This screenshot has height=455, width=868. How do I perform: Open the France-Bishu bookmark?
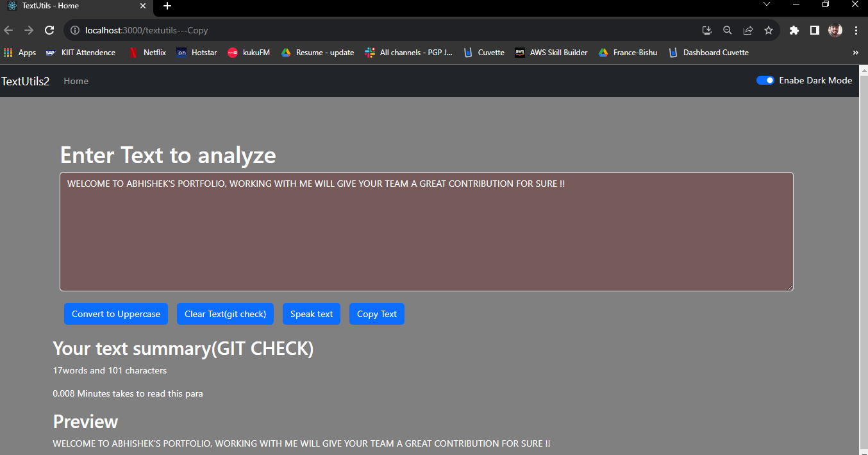628,53
